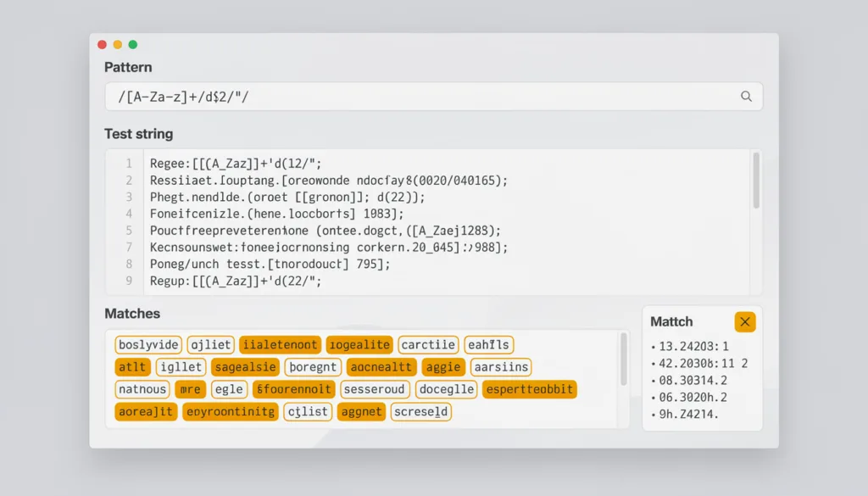Select the highlighted 'iialetenont' match tag
Image resolution: width=868 pixels, height=496 pixels.
pyautogui.click(x=280, y=344)
